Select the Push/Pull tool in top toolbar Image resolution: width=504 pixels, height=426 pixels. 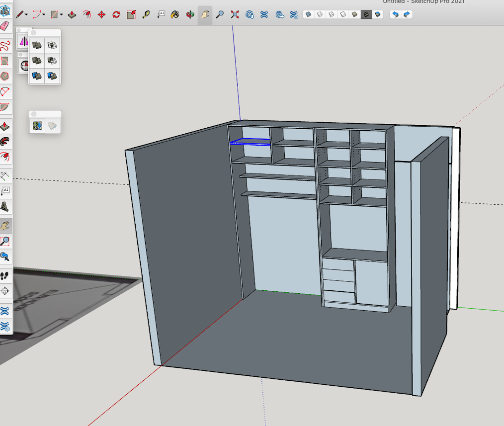[72, 14]
